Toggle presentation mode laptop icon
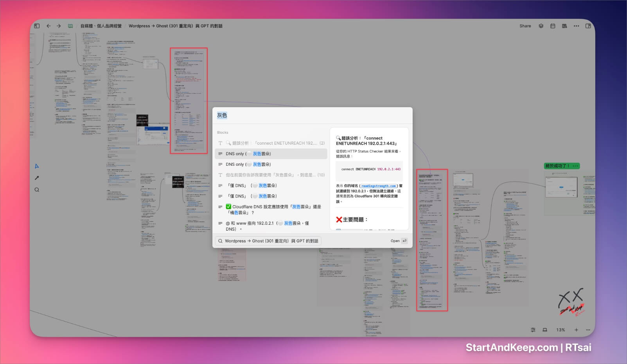The width and height of the screenshot is (627, 364). coord(544,330)
